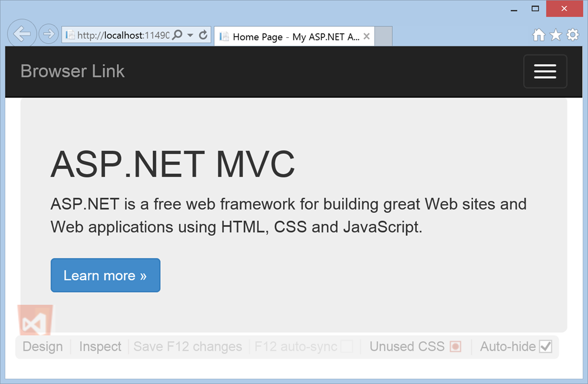Close the Home Page tab

[x=366, y=36]
